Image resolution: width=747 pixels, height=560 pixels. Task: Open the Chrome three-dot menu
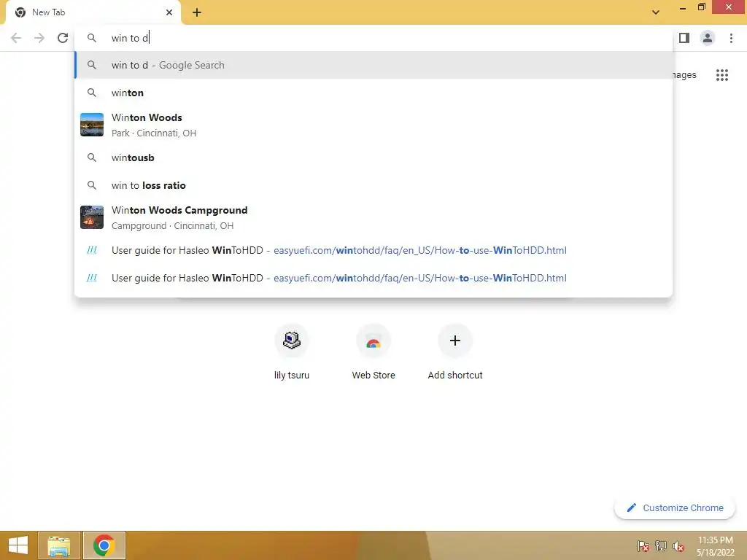pyautogui.click(x=731, y=38)
